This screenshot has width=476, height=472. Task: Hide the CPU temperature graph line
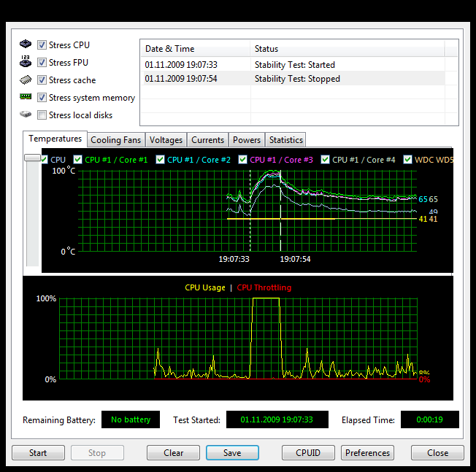click(x=45, y=160)
